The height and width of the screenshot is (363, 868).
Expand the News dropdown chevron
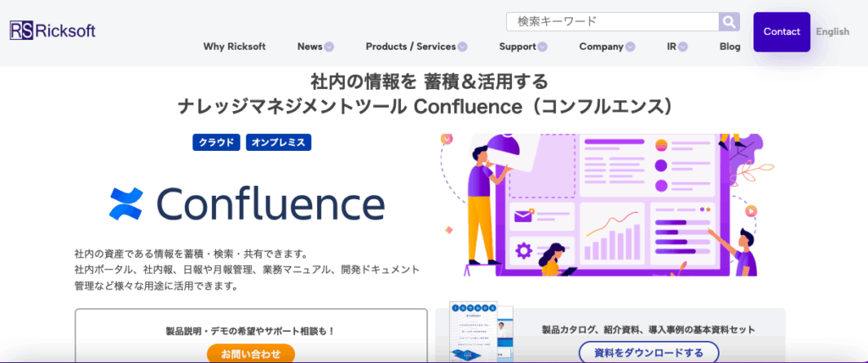(x=329, y=47)
